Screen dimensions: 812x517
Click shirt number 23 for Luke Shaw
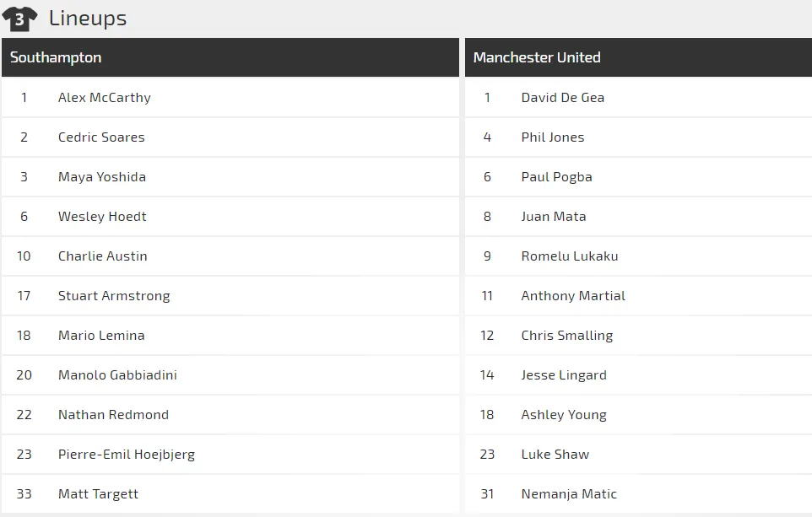(x=487, y=455)
